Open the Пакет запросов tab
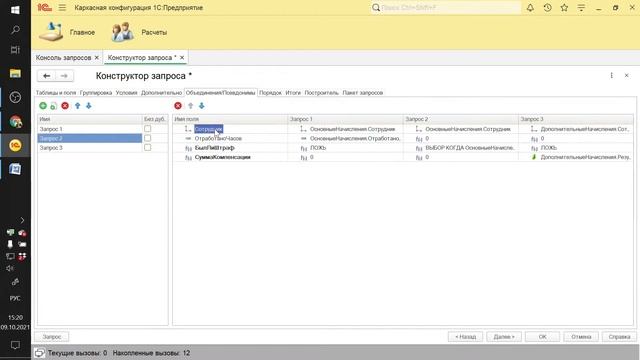Image resolution: width=640 pixels, height=360 pixels. point(363,93)
